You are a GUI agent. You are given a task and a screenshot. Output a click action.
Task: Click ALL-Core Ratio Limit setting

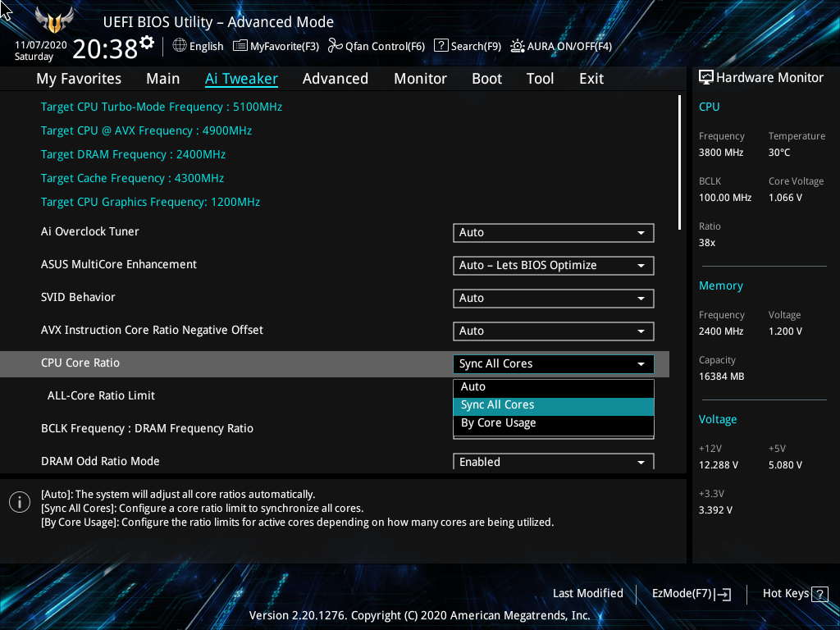[x=101, y=396]
